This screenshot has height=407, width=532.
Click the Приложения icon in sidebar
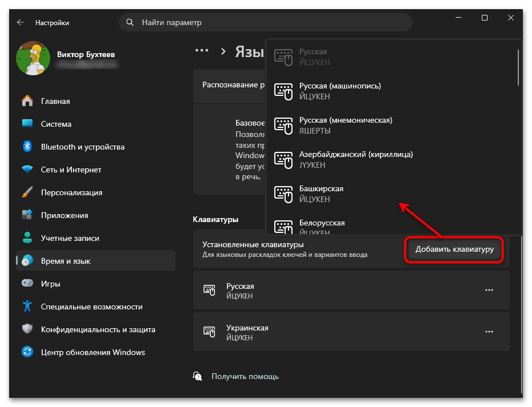click(x=27, y=215)
